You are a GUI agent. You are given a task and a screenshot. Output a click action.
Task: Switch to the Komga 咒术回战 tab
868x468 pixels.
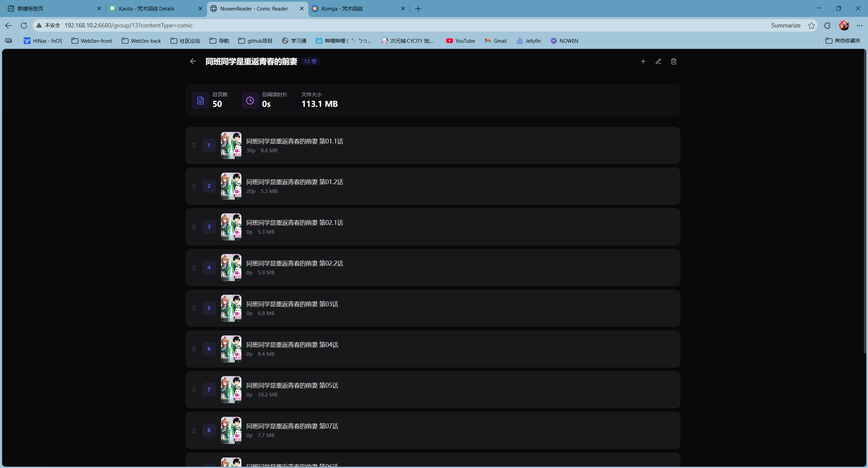point(359,8)
